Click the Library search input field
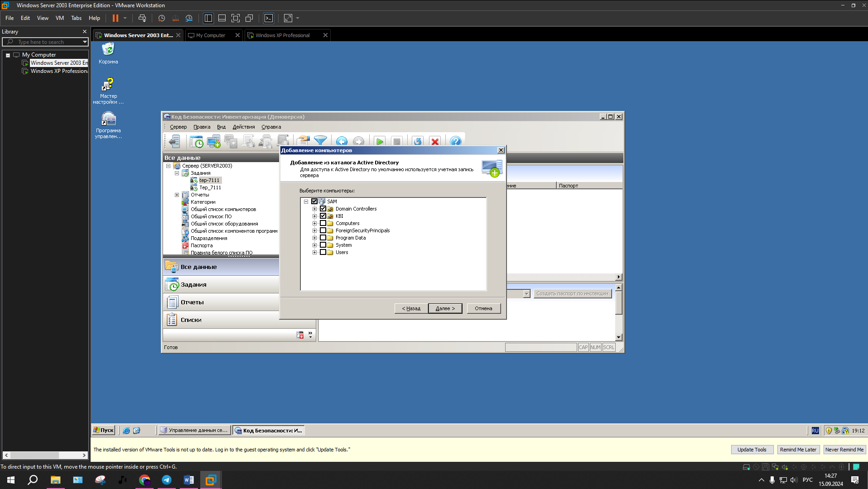This screenshot has width=868, height=489. click(x=45, y=42)
